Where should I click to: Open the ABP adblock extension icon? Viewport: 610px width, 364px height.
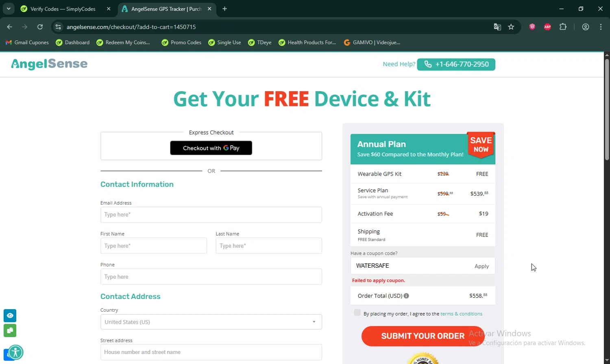tap(547, 27)
